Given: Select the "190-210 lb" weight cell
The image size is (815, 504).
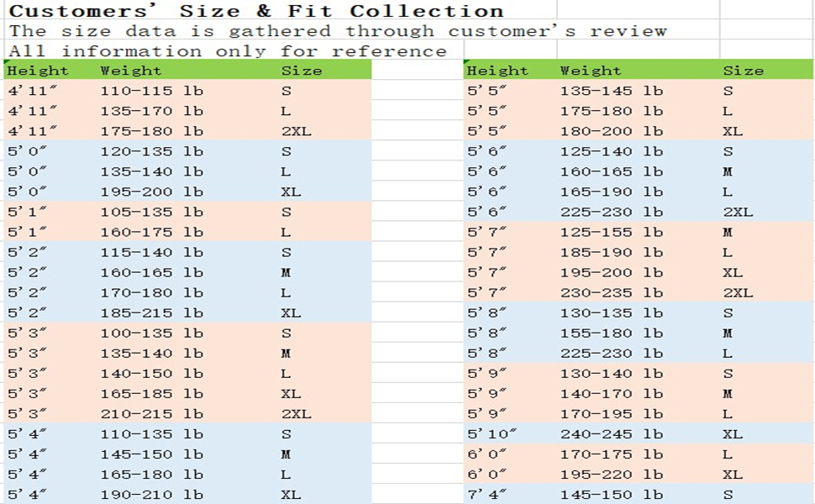Looking at the screenshot, I should click(152, 494).
